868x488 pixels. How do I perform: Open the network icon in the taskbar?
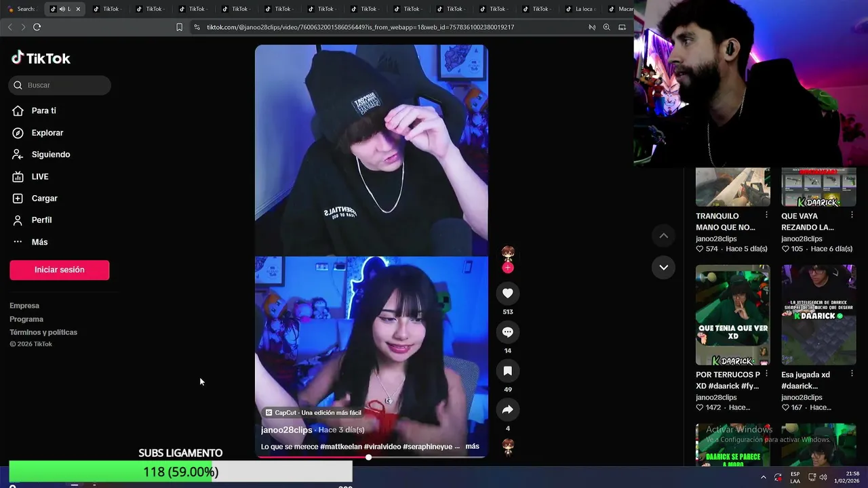[812, 477]
